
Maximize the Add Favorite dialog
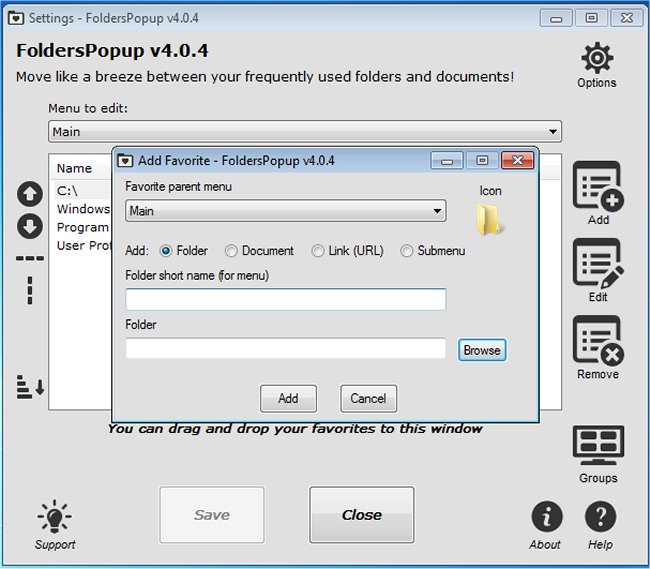pos(482,160)
